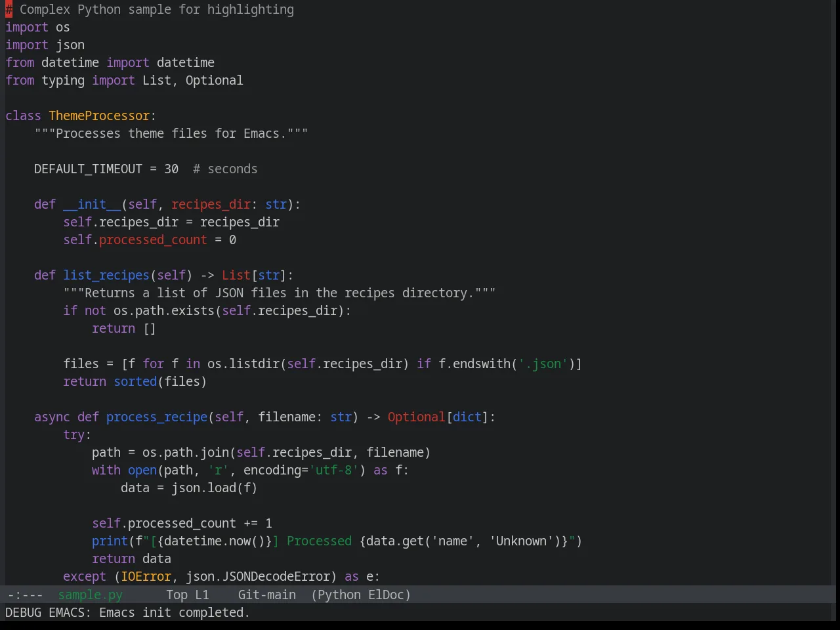Click the 'return []' statement
Image resolution: width=840 pixels, height=630 pixels.
click(124, 329)
